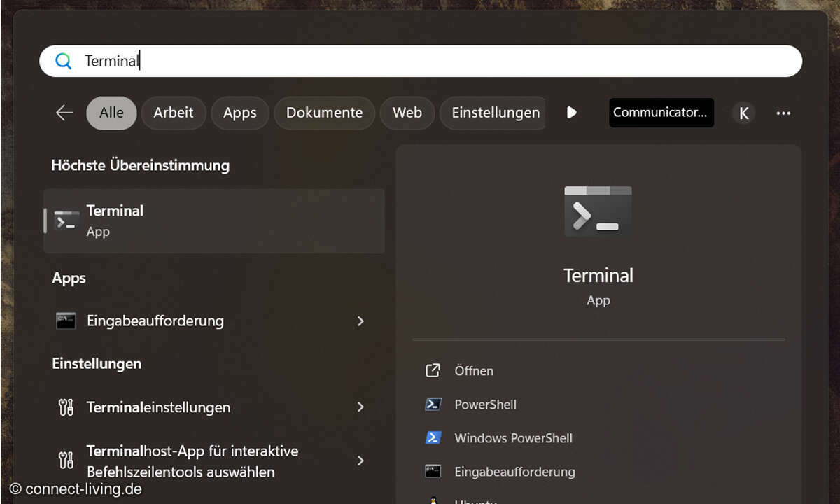Go back with the left arrow
This screenshot has width=840, height=504.
pos(64,113)
